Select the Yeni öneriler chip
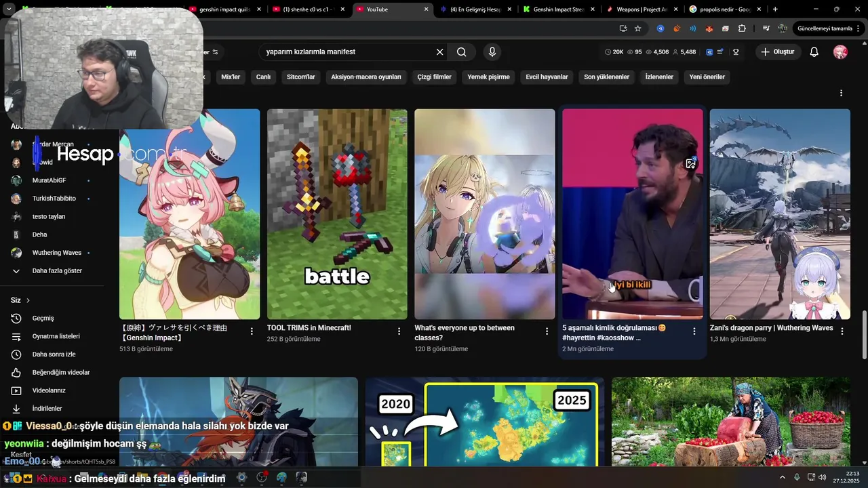 (707, 77)
